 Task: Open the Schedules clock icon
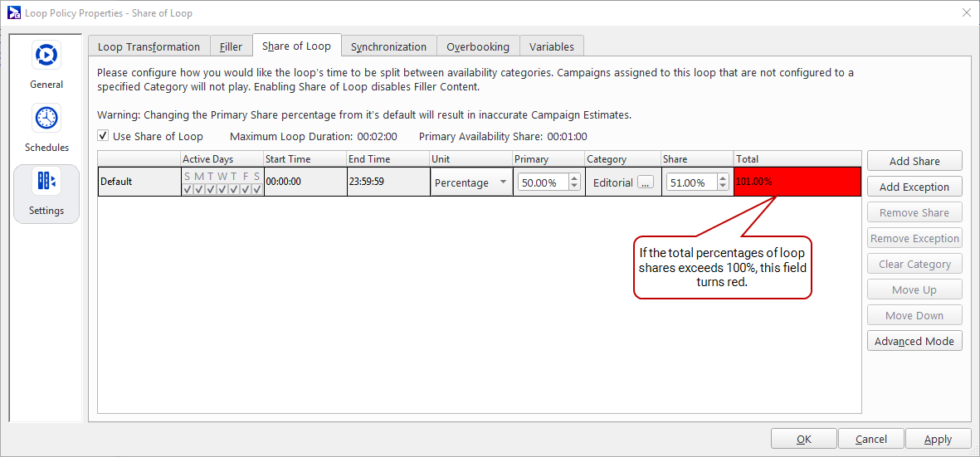pyautogui.click(x=46, y=119)
